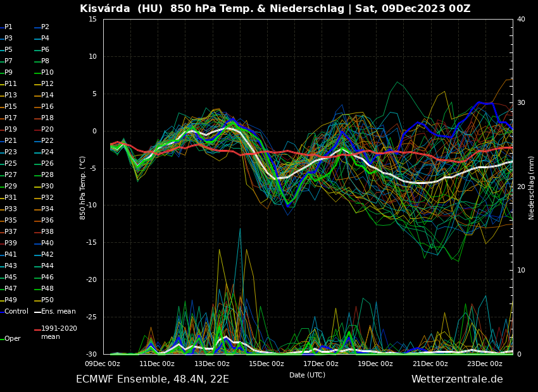This screenshot has height=392, width=538.
Task: Click the chart title mentioning Kisvárda
Action: click(x=275, y=9)
